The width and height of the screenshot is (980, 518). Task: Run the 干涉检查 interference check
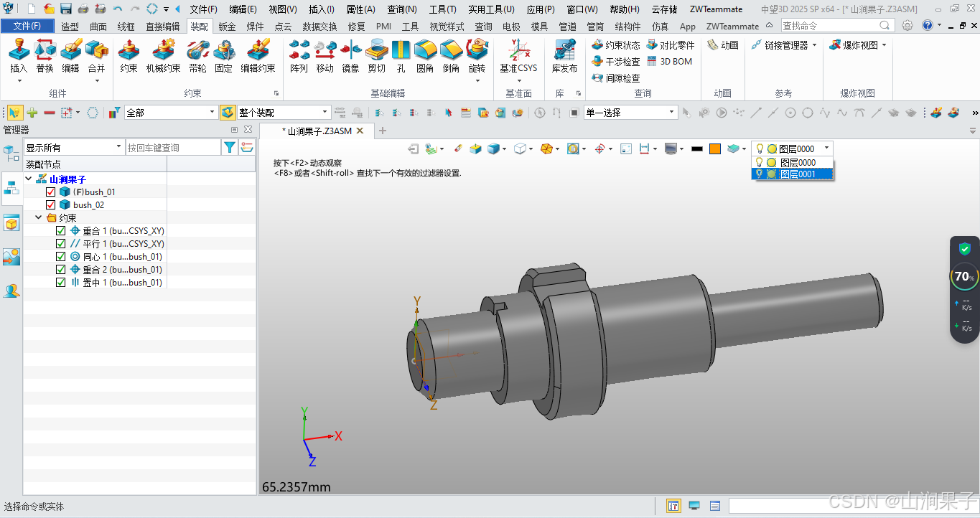pos(616,62)
